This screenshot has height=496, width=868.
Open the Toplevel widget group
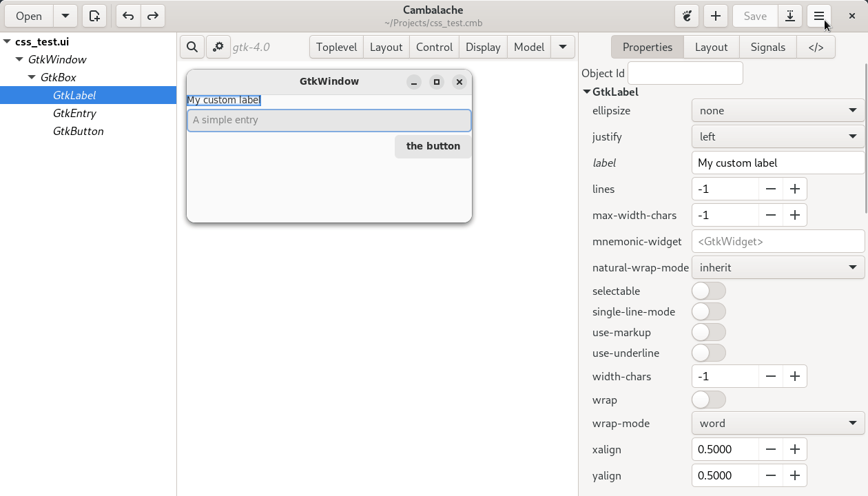click(337, 47)
